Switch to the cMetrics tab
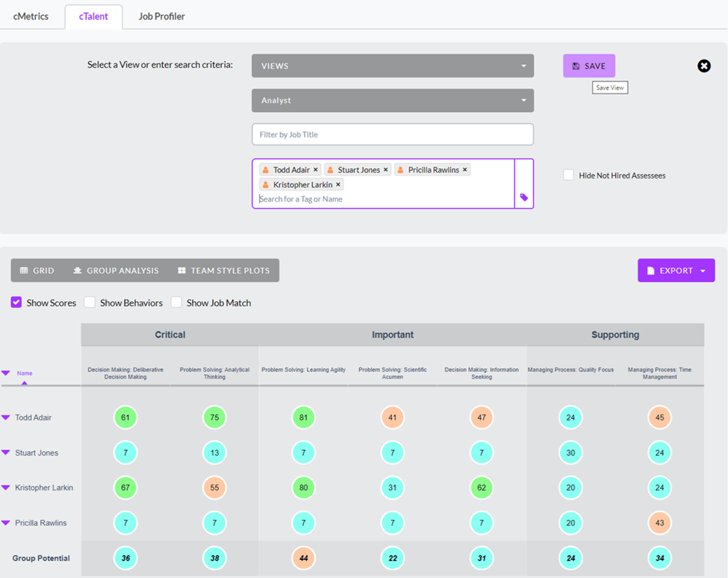Screen dimensions: 728x578 pos(31,16)
